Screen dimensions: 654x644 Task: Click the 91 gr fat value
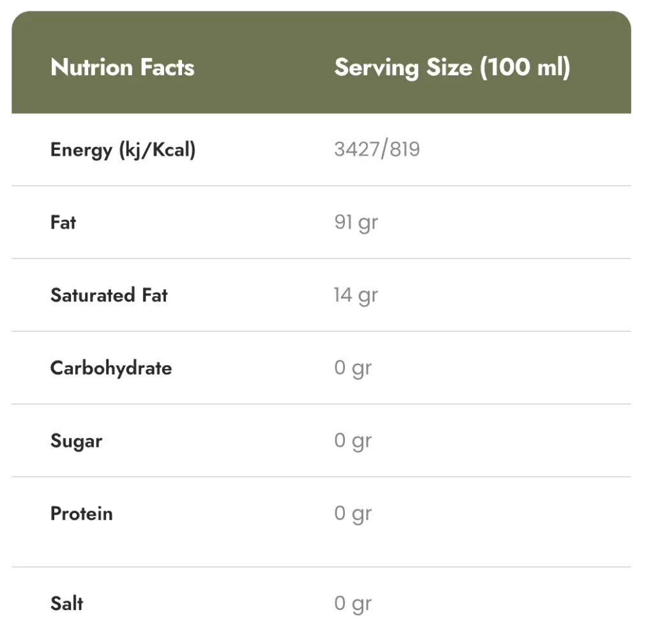pyautogui.click(x=356, y=223)
